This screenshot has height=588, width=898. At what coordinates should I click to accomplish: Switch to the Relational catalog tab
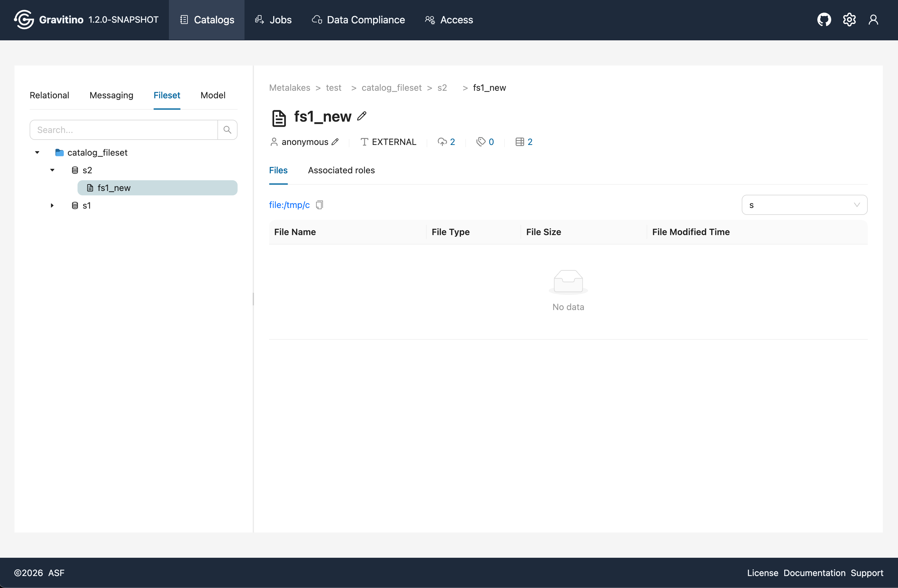(49, 95)
